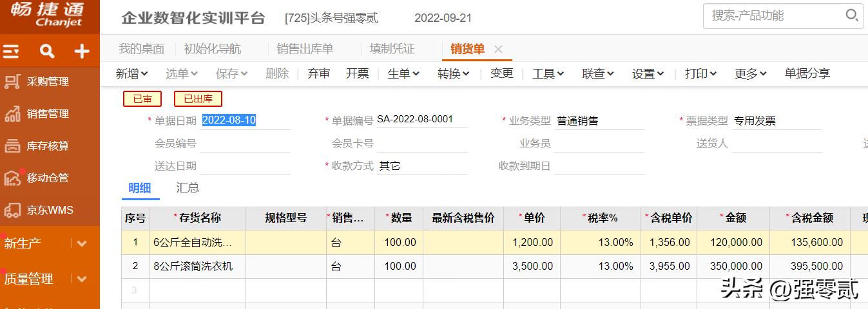
Task: Open the 工具 dropdown
Action: pyautogui.click(x=548, y=74)
